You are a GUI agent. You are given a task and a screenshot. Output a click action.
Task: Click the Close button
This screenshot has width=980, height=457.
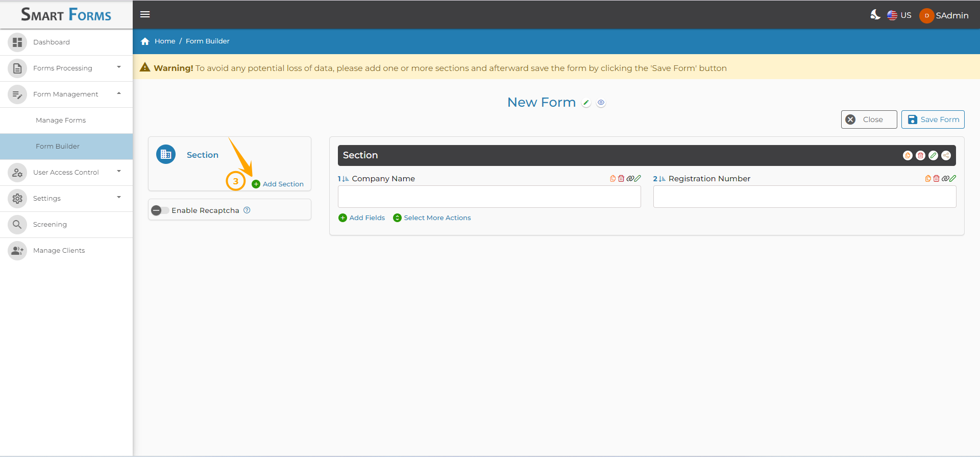(x=869, y=119)
